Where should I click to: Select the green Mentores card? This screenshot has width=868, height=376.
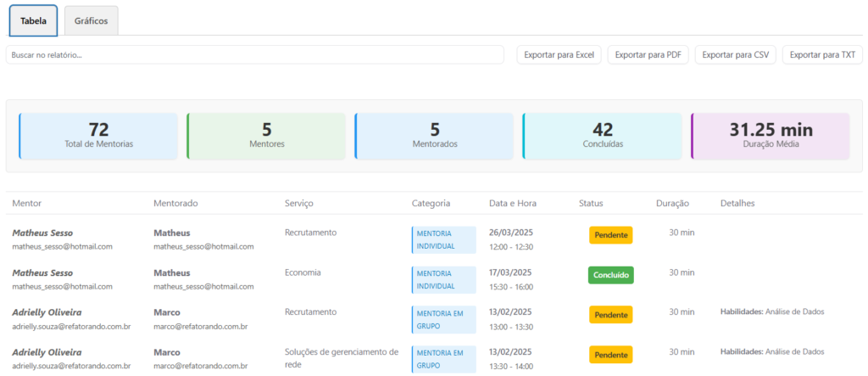pyautogui.click(x=266, y=136)
